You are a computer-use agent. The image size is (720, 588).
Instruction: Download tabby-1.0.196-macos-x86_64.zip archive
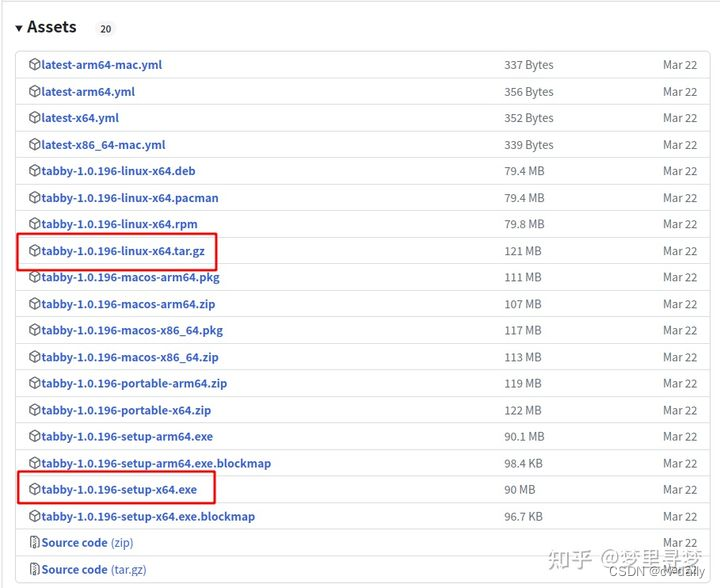click(x=130, y=357)
